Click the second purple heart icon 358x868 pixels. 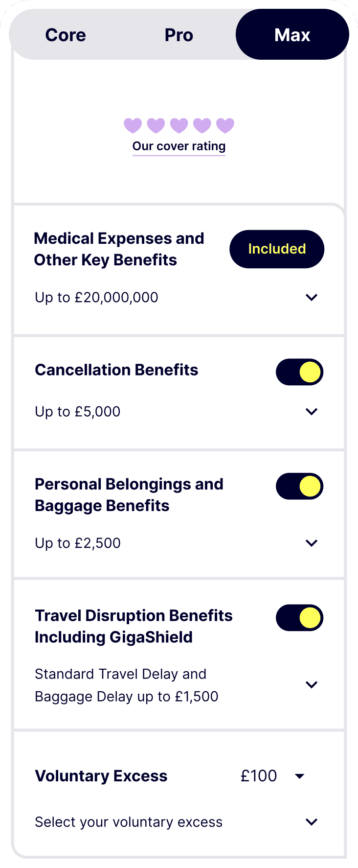pos(156,125)
